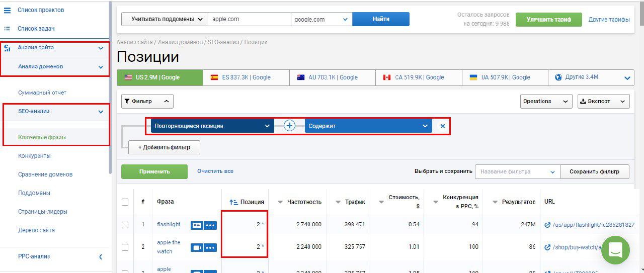
Task: Click the Spain flag icon
Action: coord(214,77)
